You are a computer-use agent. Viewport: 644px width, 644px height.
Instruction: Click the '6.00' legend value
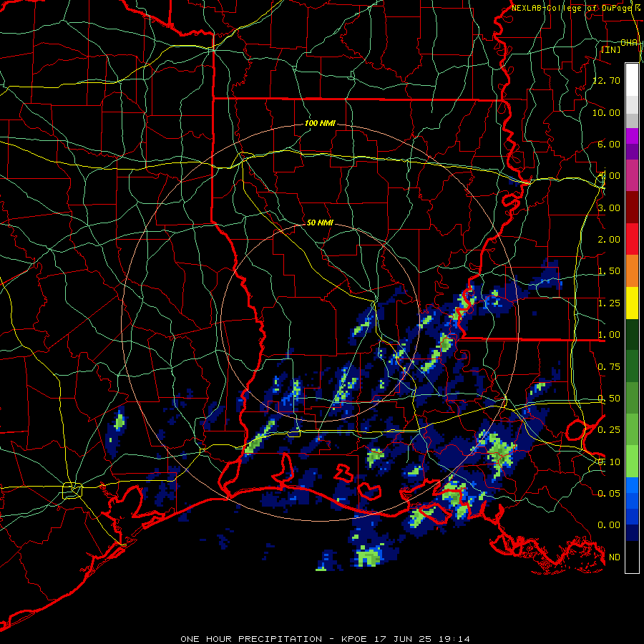tap(609, 144)
